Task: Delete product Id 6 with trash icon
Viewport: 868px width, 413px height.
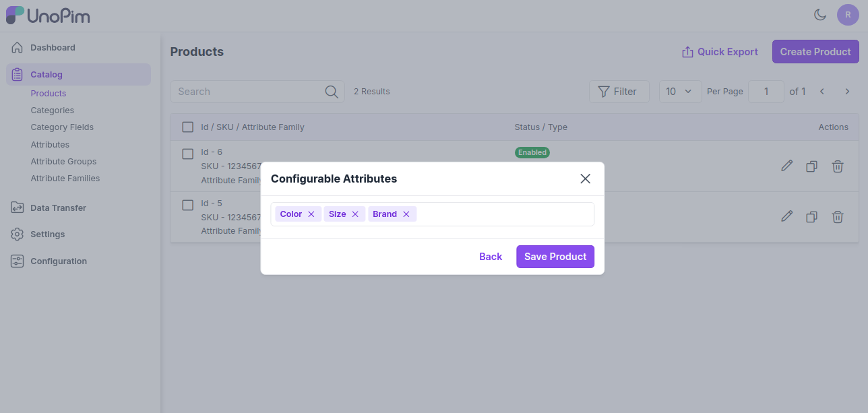Action: (838, 166)
